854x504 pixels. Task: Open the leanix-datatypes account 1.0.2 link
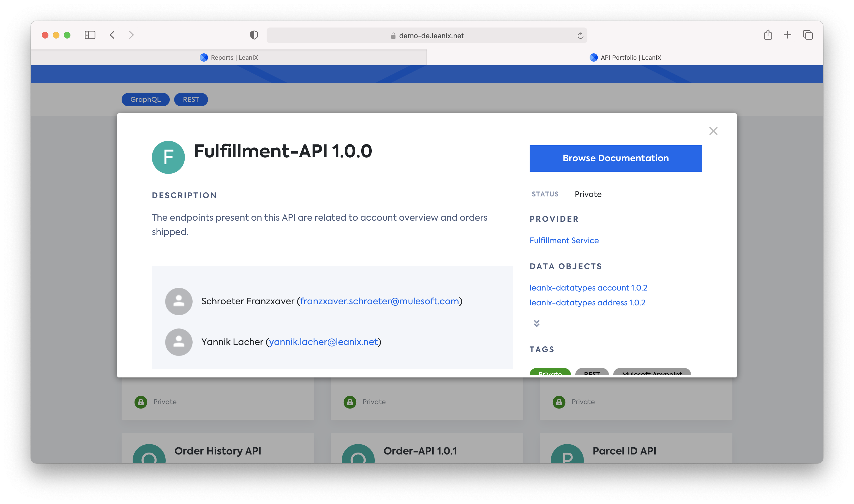coord(588,288)
